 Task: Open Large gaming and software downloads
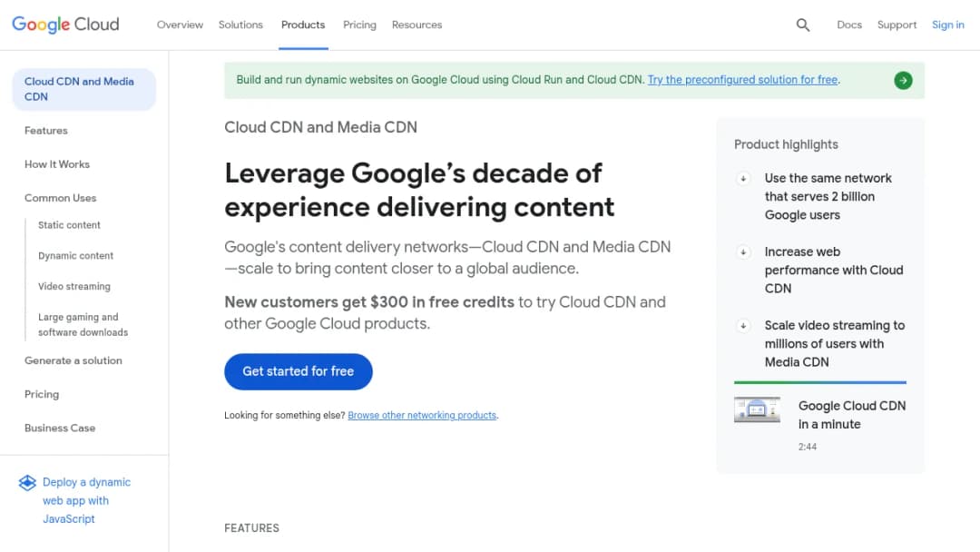83,325
